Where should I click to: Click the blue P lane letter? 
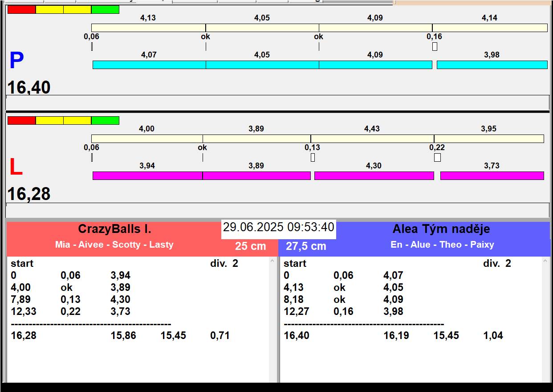[16, 61]
